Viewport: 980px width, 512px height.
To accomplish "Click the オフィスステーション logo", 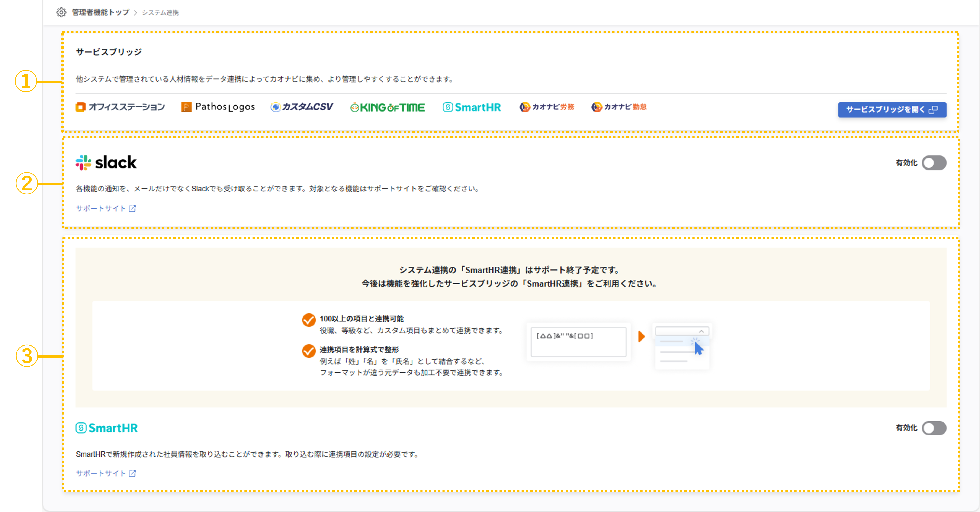I will coord(120,107).
